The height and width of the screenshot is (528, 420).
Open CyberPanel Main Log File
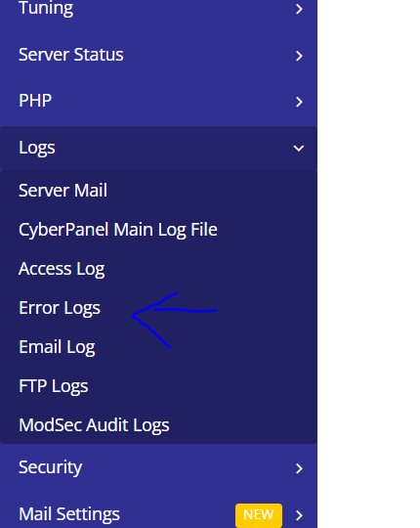point(118,230)
